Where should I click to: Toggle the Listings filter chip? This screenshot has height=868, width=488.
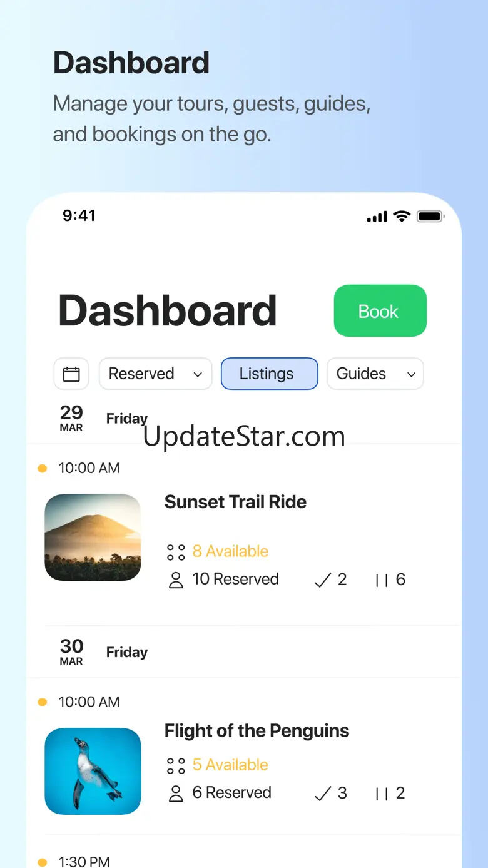(x=270, y=374)
